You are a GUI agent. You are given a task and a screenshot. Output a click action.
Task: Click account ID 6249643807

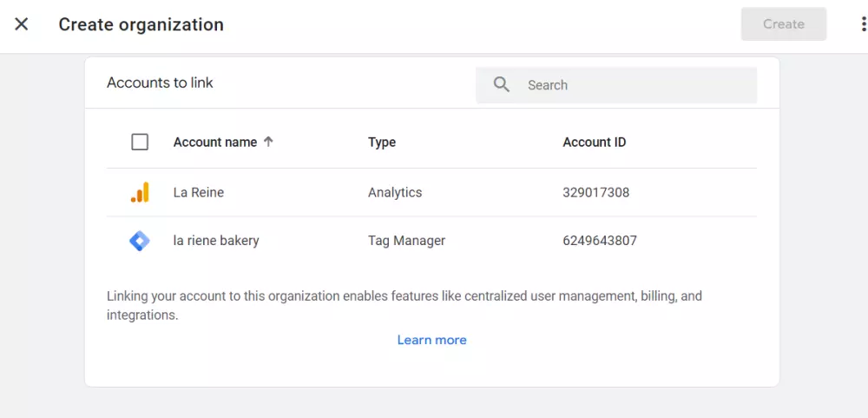click(600, 241)
